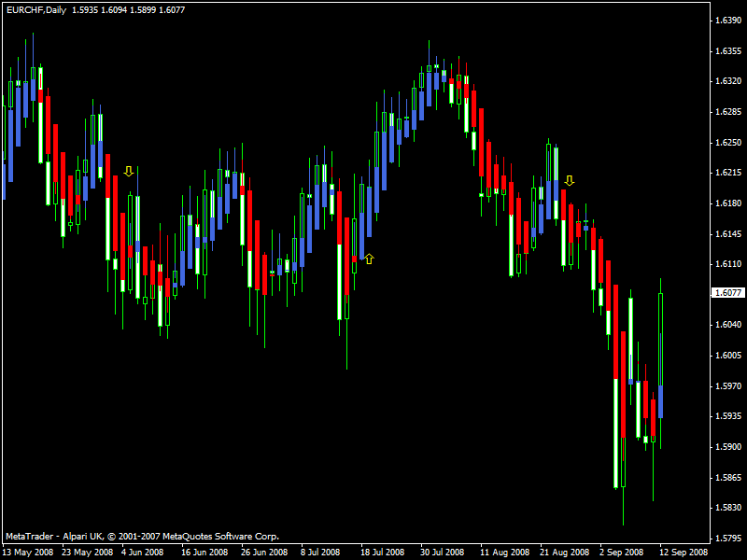Image resolution: width=747 pixels, height=560 pixels.
Task: Click the 1.6355 price axis label
Action: point(728,51)
